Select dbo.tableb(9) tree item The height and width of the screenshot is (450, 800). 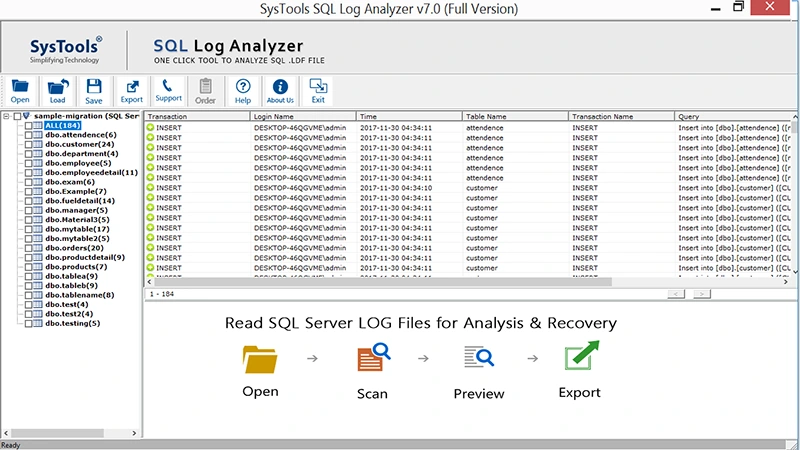(x=71, y=286)
